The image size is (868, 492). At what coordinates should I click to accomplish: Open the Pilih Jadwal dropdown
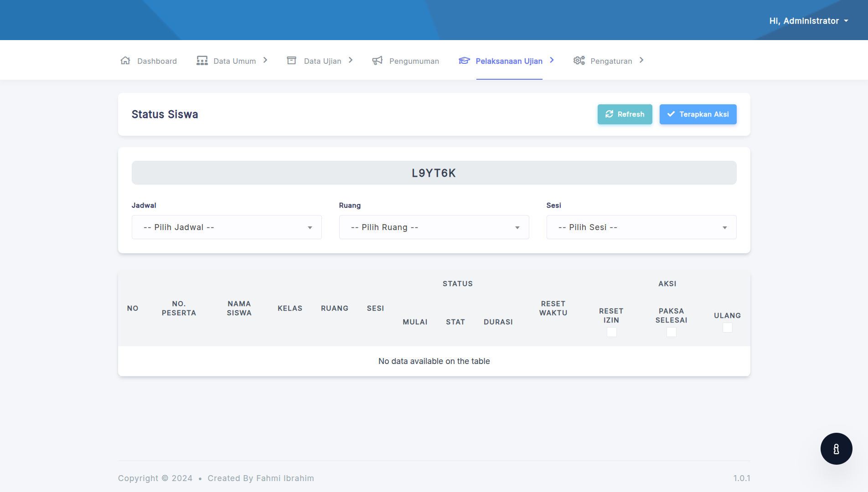[x=227, y=227]
